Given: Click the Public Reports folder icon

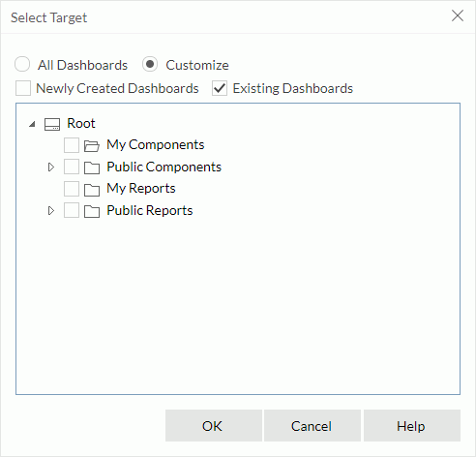Looking at the screenshot, I should [92, 212].
